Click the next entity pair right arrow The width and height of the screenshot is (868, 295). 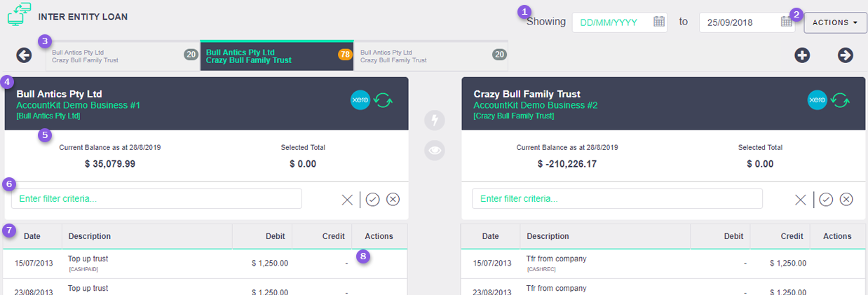tap(845, 55)
